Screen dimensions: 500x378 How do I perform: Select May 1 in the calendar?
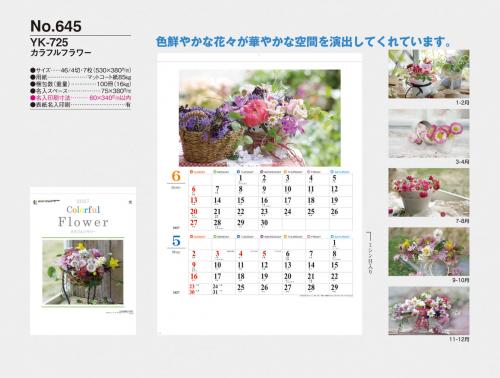pos(334,243)
